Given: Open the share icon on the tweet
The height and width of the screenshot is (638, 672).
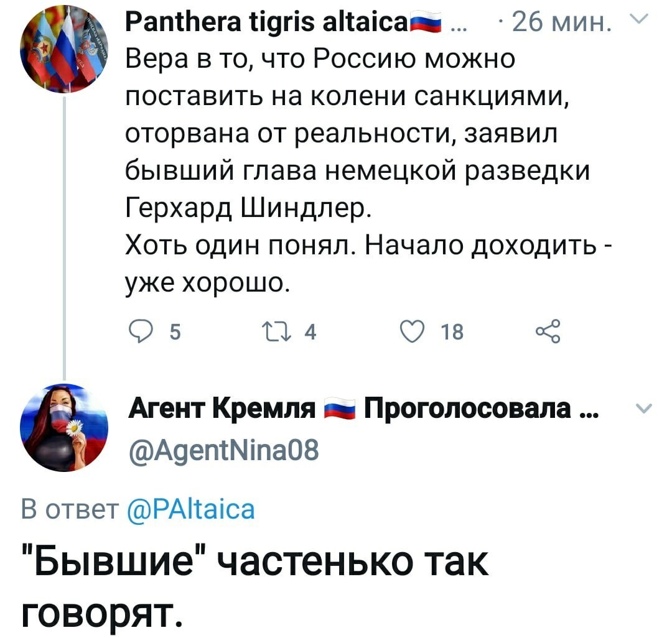Looking at the screenshot, I should tap(548, 331).
